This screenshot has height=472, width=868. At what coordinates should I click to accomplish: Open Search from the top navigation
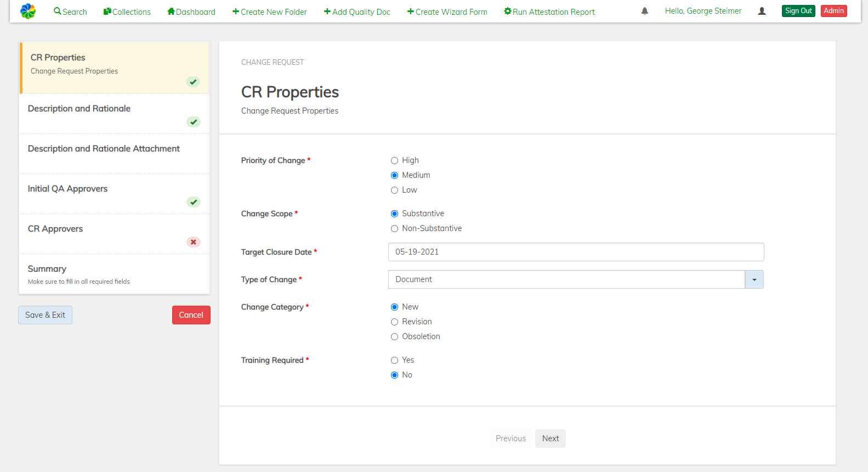coord(70,12)
